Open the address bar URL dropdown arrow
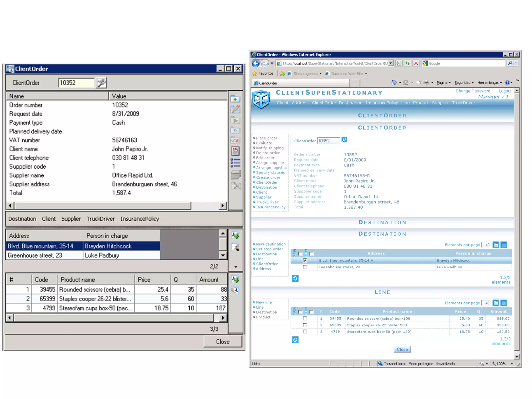The width and height of the screenshot is (532, 399). tap(390, 63)
